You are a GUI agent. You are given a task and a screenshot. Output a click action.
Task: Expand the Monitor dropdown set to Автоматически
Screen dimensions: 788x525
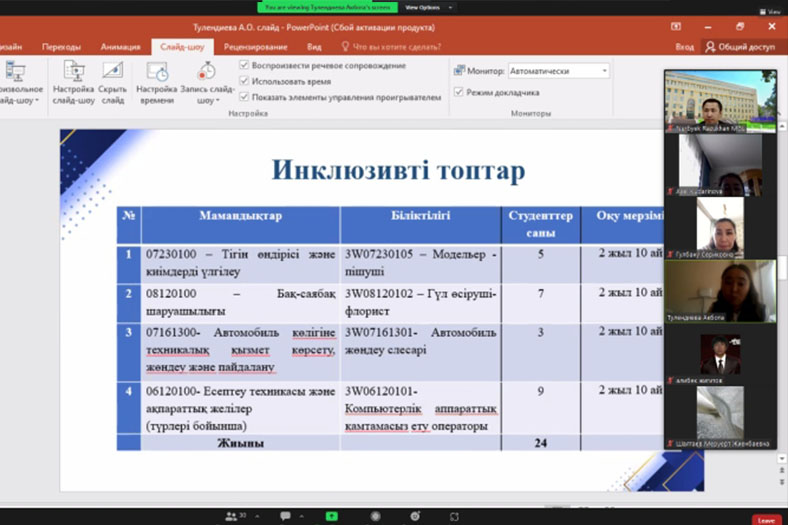click(x=604, y=71)
